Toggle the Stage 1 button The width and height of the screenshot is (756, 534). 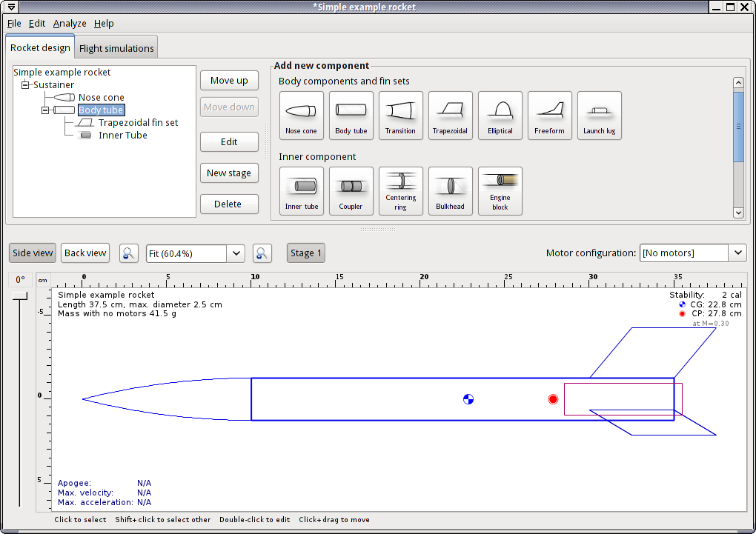coord(305,253)
